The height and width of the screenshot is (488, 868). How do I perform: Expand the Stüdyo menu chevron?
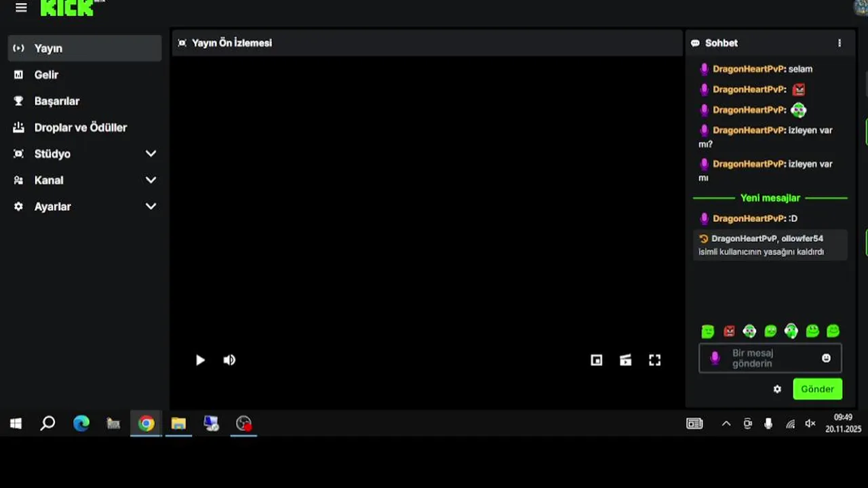(151, 154)
